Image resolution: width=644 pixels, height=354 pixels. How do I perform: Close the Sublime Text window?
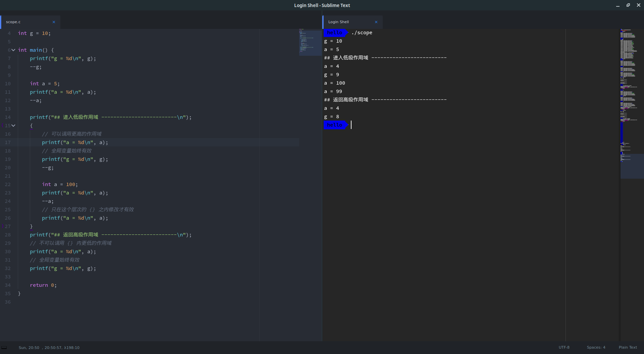[638, 5]
